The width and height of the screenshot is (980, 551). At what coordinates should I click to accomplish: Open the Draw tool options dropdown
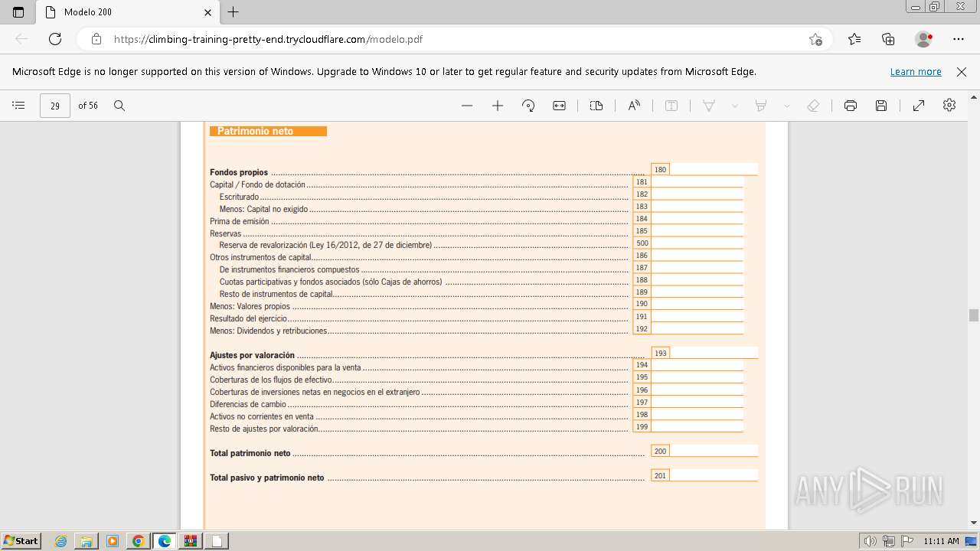click(x=735, y=106)
